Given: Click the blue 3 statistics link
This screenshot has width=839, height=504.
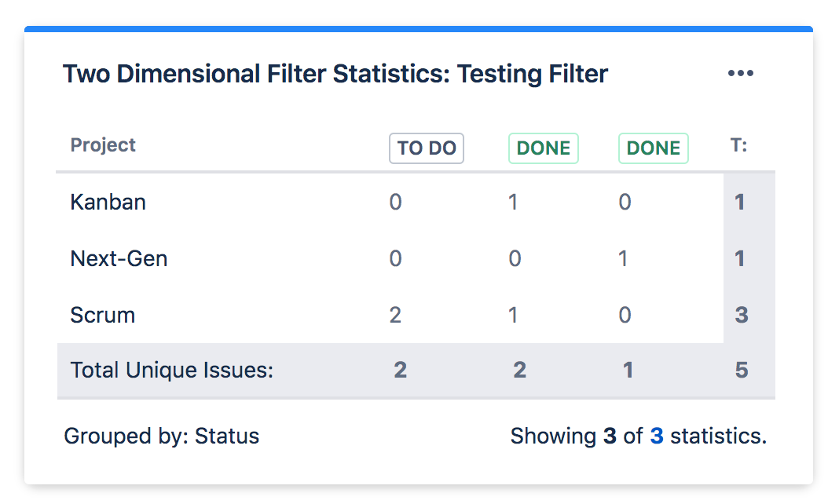Looking at the screenshot, I should 658,436.
